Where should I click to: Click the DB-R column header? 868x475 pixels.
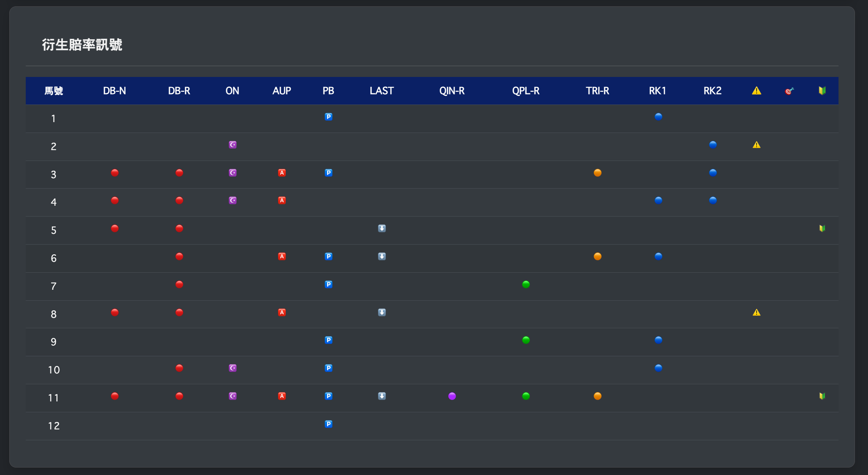pyautogui.click(x=179, y=91)
